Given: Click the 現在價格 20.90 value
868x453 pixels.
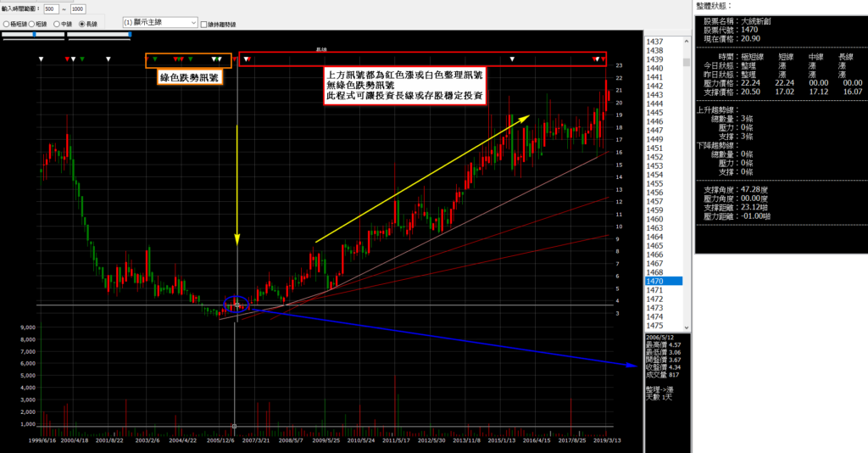Looking at the screenshot, I should click(751, 39).
